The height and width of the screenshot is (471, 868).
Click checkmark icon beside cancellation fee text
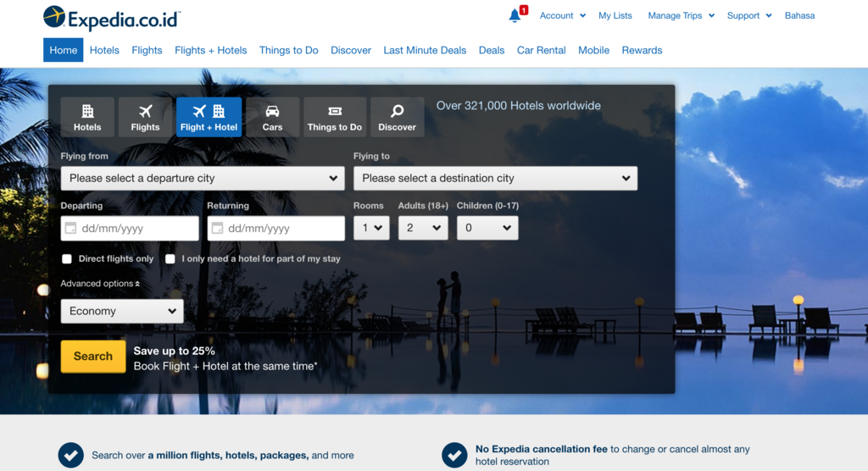[x=454, y=455]
